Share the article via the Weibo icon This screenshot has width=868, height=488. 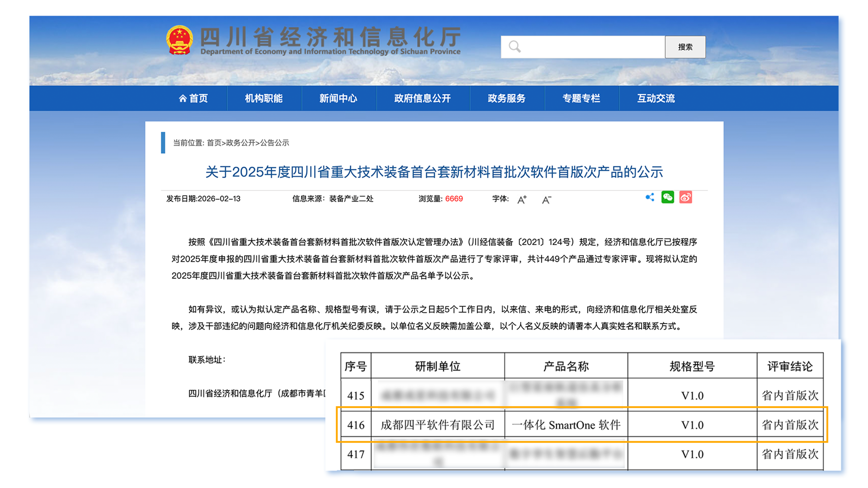coord(686,197)
